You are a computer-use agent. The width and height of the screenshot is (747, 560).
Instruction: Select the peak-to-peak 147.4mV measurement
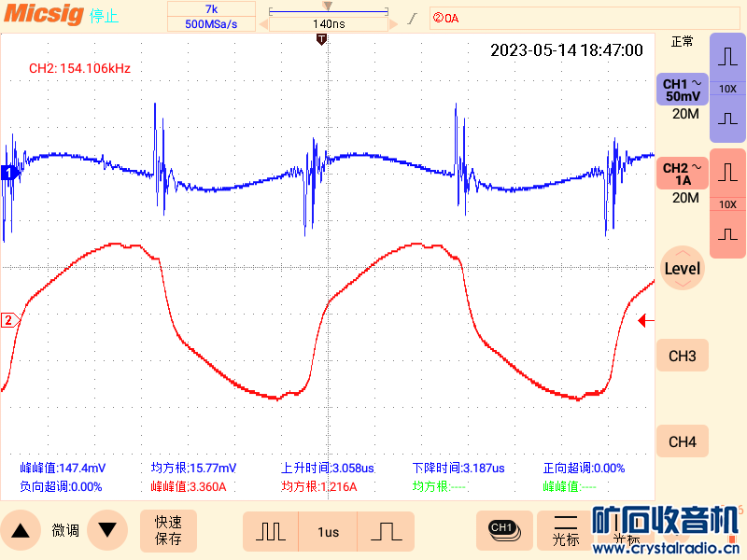[63, 469]
